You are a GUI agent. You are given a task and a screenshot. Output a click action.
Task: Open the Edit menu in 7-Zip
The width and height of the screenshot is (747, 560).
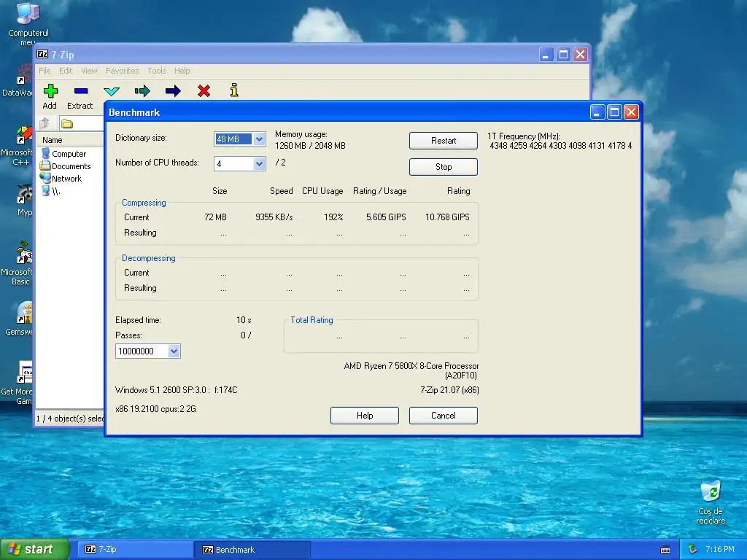coord(66,71)
